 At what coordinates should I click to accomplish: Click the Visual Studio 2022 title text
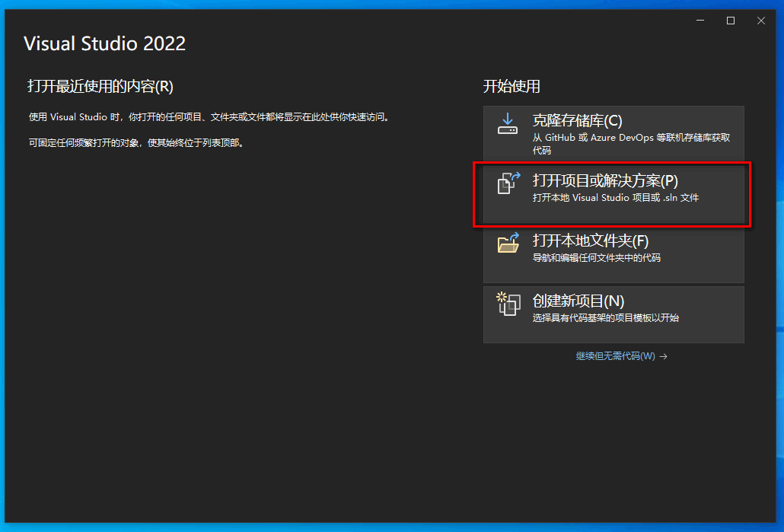[104, 43]
